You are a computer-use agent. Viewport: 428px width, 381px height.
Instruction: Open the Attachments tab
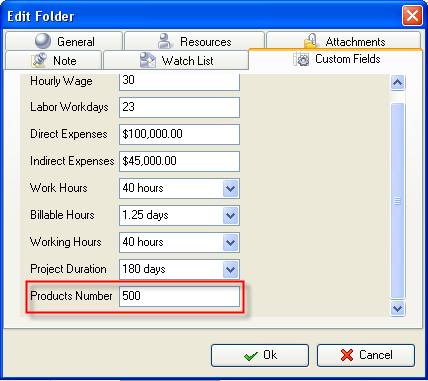pos(344,40)
